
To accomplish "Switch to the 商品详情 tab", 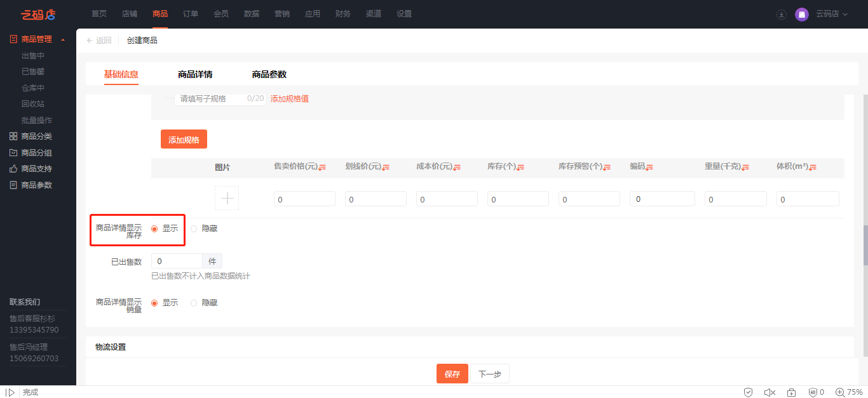I will (x=195, y=74).
